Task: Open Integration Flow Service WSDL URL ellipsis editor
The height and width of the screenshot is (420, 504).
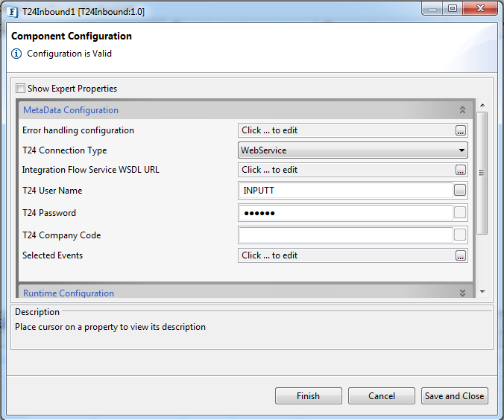Action: coord(460,170)
